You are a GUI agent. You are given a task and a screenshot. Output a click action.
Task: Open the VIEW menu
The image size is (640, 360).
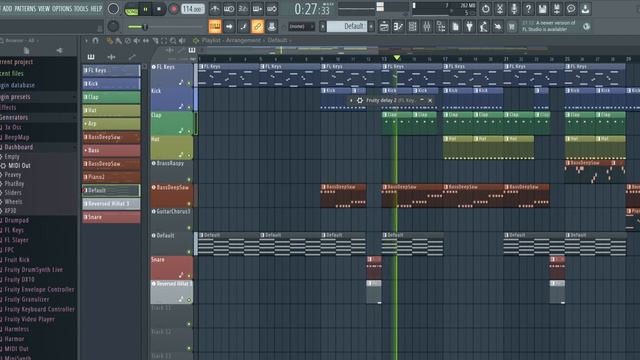(44, 9)
